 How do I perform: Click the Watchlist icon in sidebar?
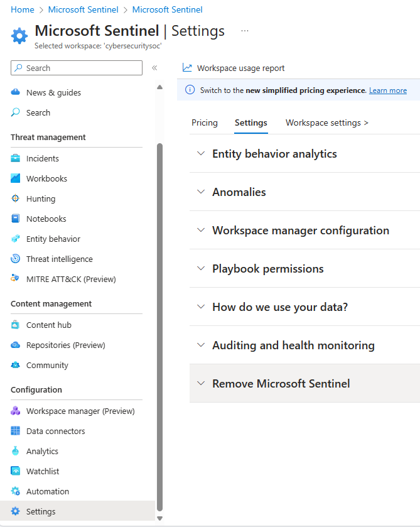[16, 471]
